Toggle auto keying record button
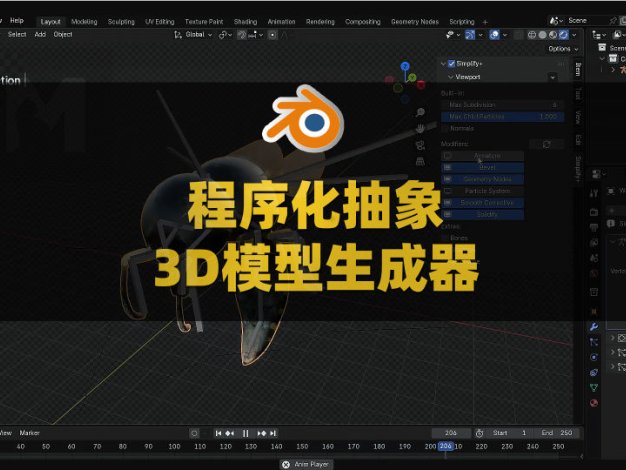The width and height of the screenshot is (626, 470). pos(194,433)
